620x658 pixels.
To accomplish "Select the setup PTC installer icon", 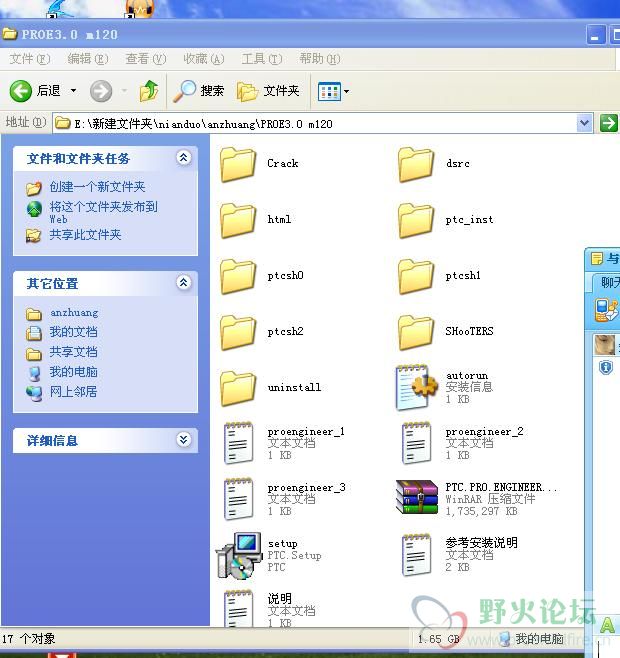I will pyautogui.click(x=239, y=556).
